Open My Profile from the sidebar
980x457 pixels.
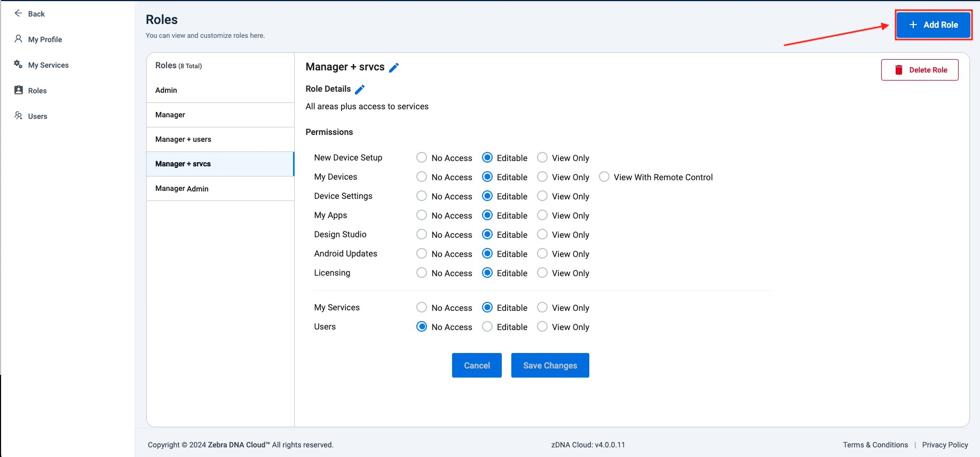pos(45,39)
